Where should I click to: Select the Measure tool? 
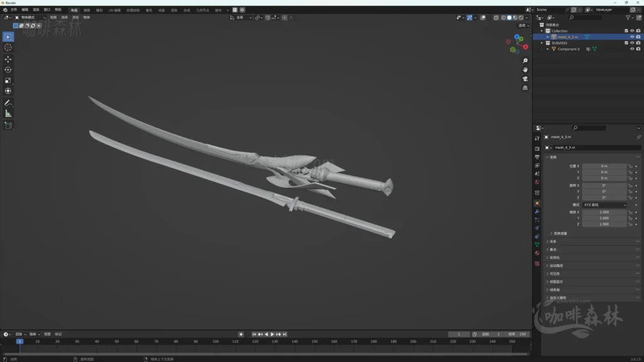tap(8, 113)
